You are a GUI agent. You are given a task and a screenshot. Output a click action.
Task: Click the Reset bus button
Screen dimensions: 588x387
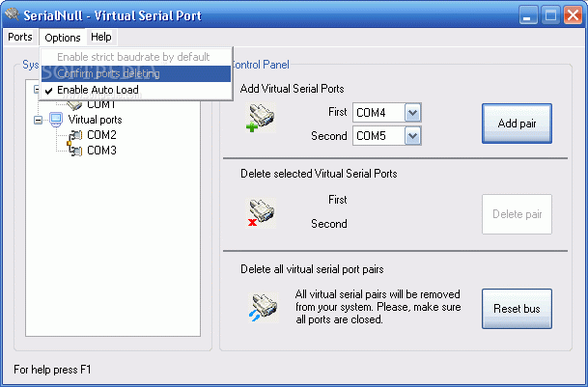pos(517,309)
